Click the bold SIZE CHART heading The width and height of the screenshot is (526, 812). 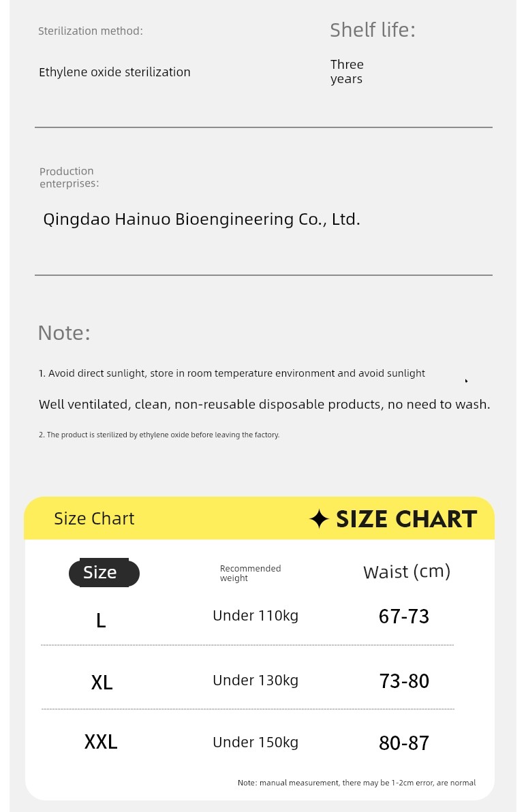(406, 519)
